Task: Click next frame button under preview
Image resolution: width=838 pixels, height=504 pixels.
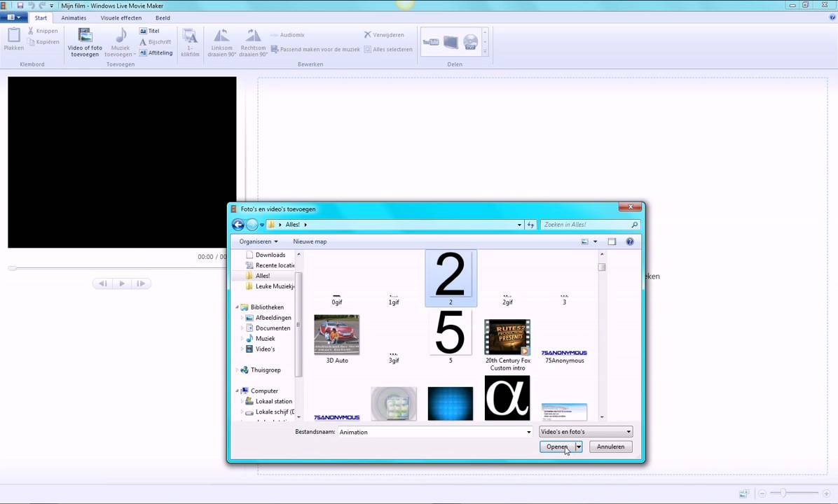Action: pos(141,283)
